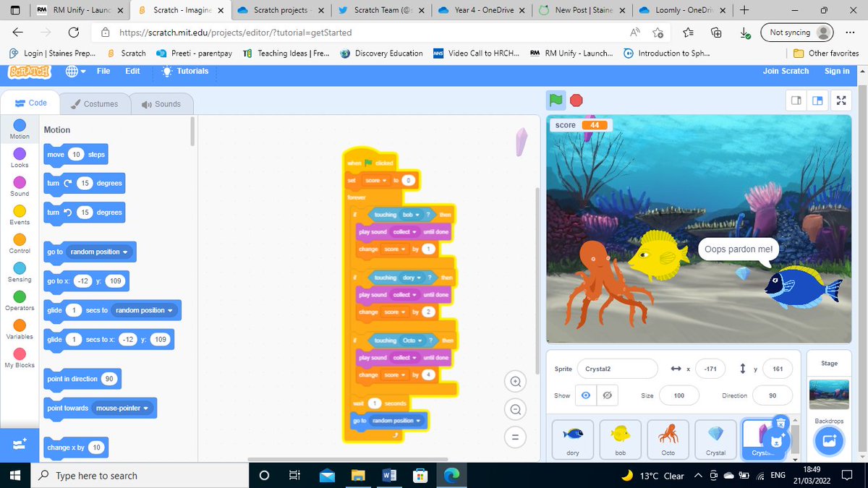868x488 pixels.
Task: Select the Looks block category
Action: pyautogui.click(x=20, y=158)
